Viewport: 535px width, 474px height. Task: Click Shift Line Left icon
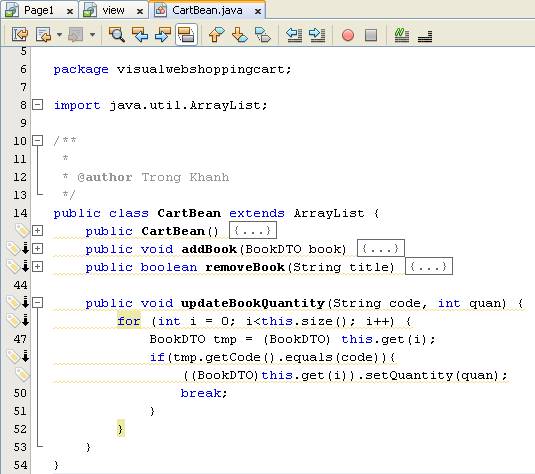coord(294,34)
